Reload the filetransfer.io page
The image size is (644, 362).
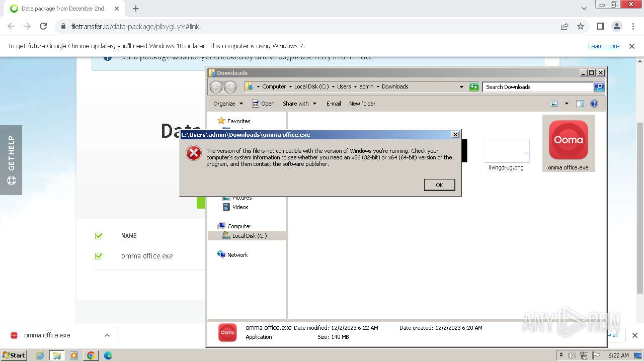(x=43, y=26)
